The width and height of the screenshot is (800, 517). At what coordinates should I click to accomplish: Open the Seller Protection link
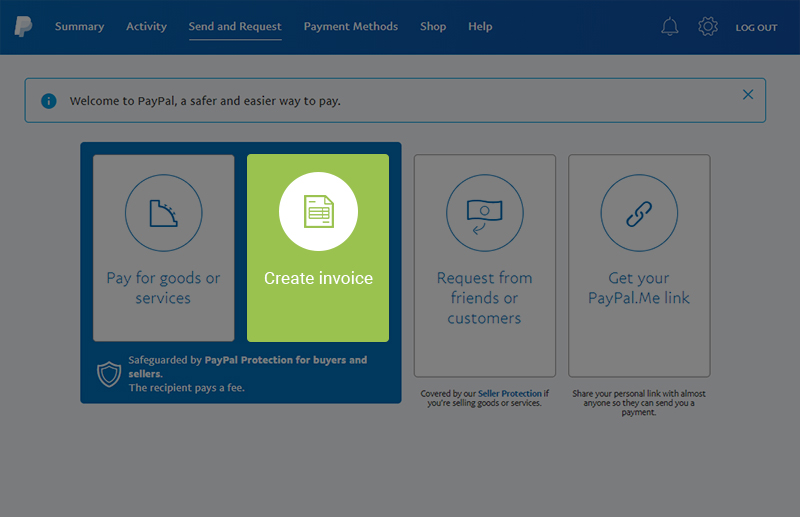[510, 393]
